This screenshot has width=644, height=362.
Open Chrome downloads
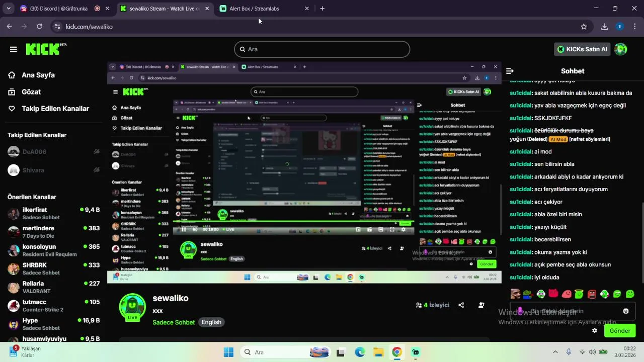pos(605,27)
